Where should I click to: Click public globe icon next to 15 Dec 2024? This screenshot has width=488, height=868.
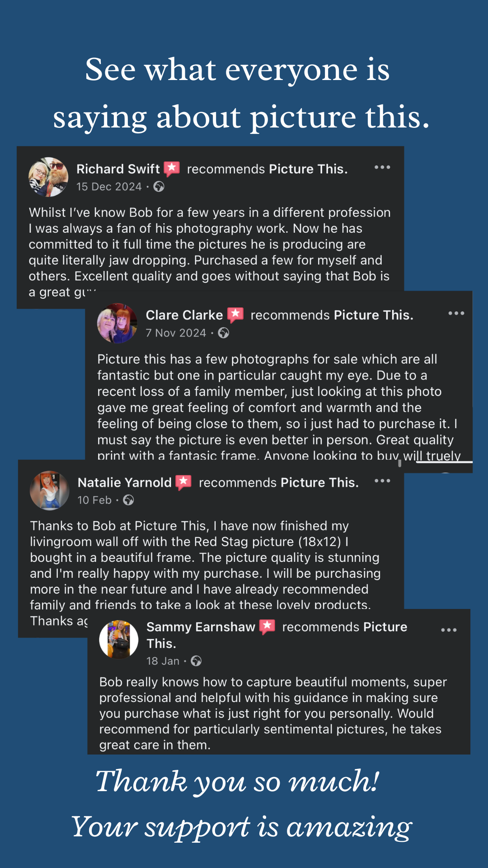coord(159,187)
